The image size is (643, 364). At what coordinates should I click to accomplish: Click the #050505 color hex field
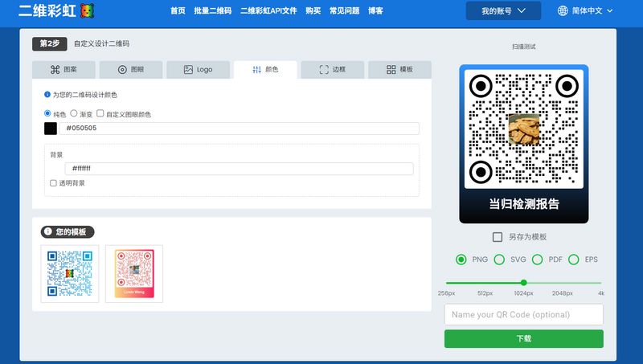click(x=239, y=129)
